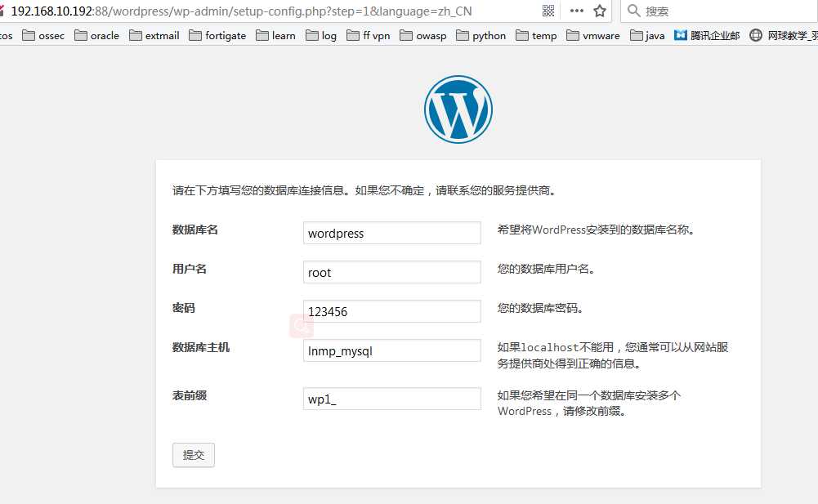
Task: Open the 网球教学 bookmark
Action: click(x=784, y=35)
